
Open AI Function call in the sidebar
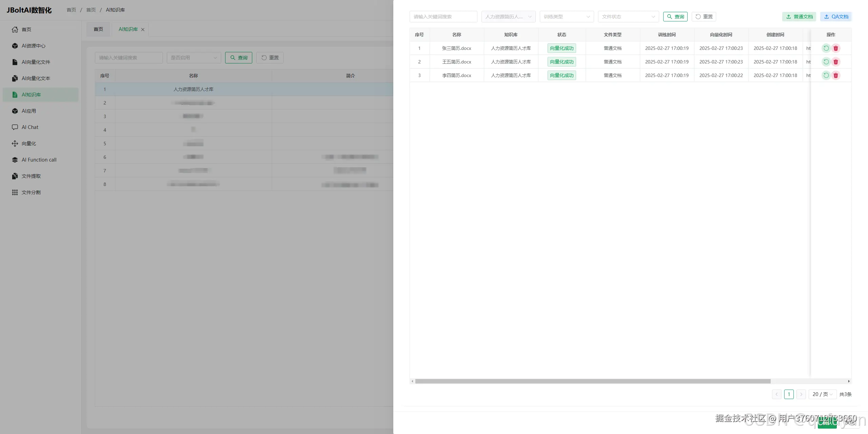coord(39,160)
